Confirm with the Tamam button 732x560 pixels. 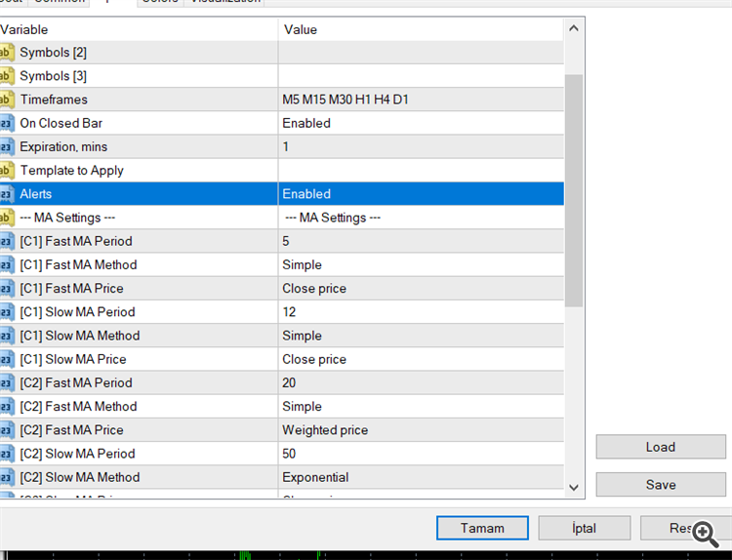[x=483, y=528]
